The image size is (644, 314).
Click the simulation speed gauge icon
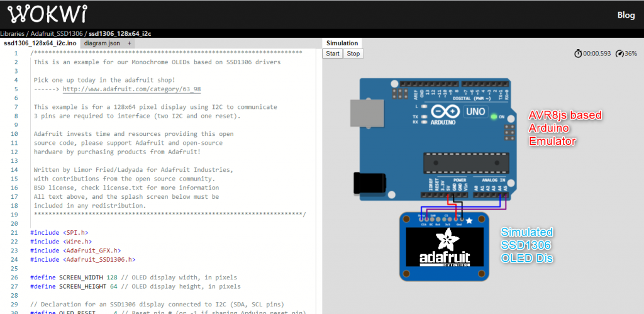(x=619, y=53)
